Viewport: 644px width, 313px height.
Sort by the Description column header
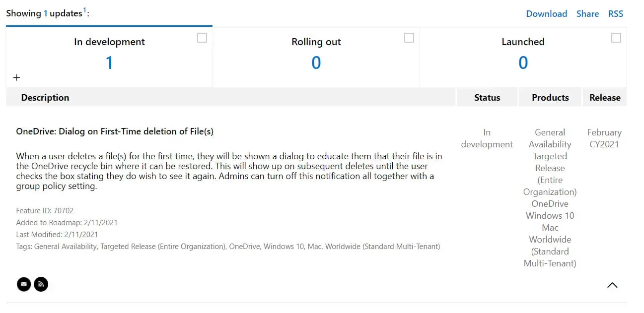click(45, 98)
